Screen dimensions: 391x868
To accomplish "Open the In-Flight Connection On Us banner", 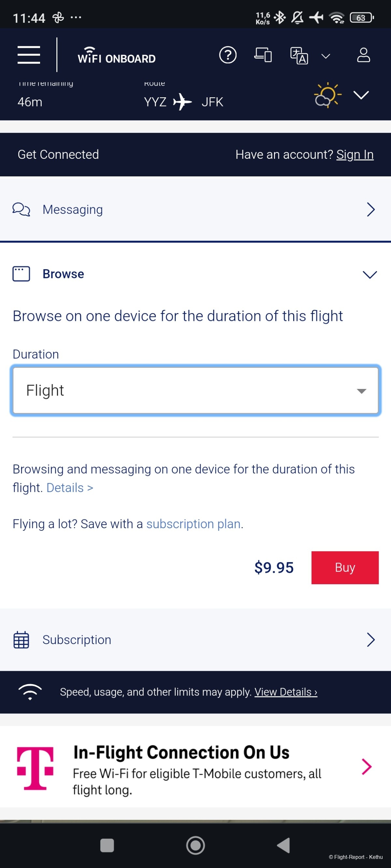I will (x=196, y=767).
